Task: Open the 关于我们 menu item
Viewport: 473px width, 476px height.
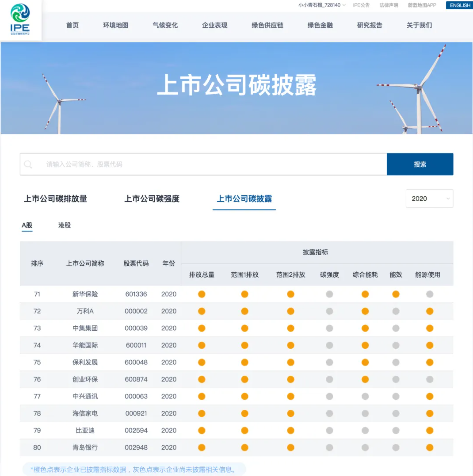Action: [x=419, y=25]
